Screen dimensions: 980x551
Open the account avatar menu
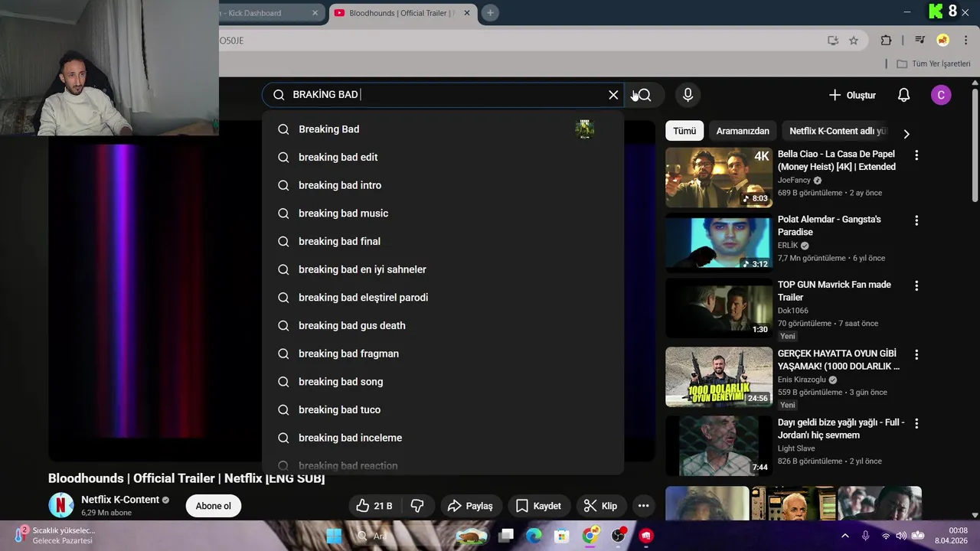click(941, 95)
